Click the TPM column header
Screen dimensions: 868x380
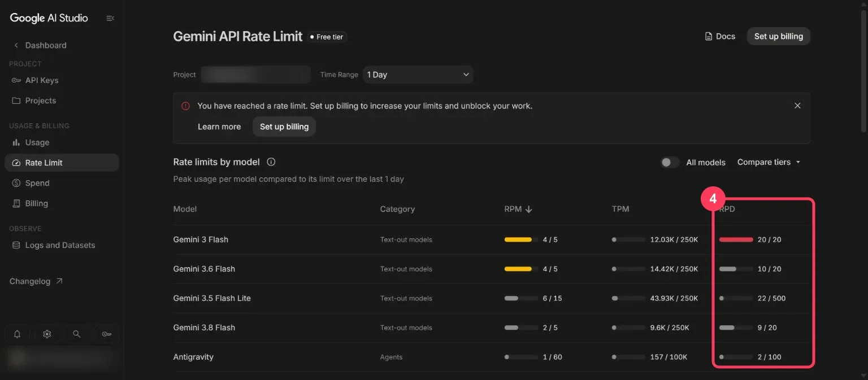click(x=620, y=209)
